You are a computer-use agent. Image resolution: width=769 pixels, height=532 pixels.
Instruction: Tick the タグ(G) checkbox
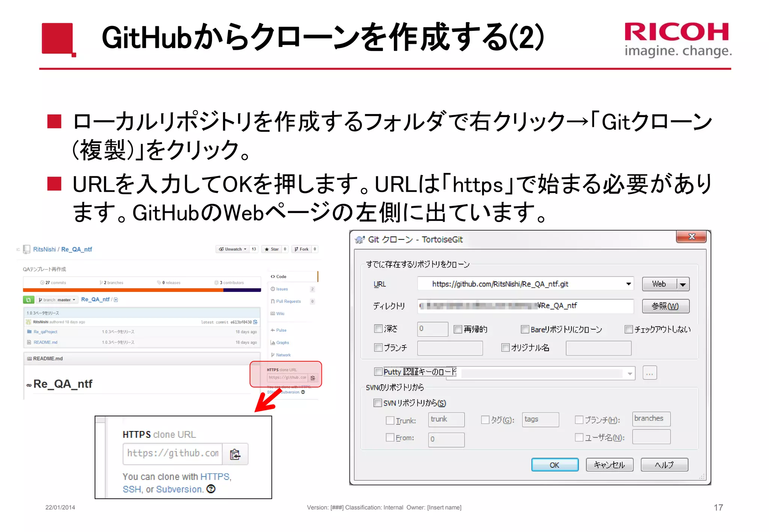486,420
